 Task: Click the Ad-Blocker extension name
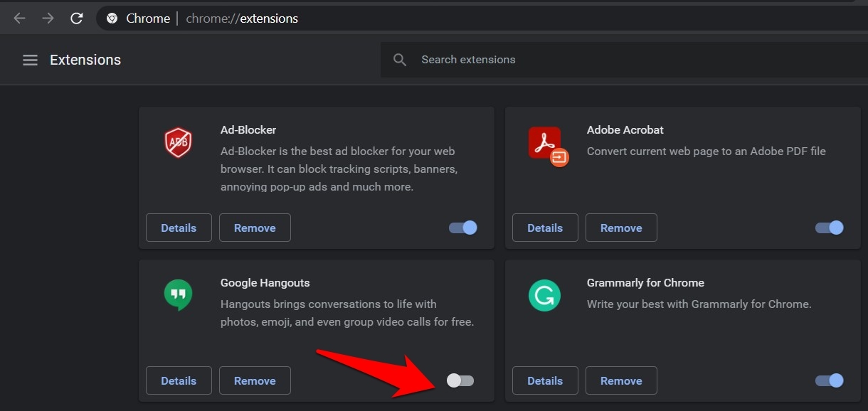point(248,130)
